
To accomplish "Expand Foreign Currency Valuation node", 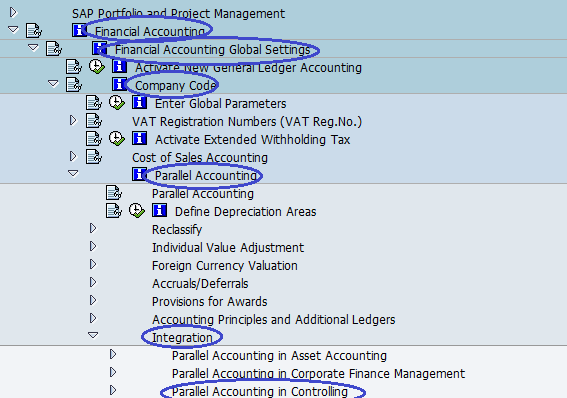I will click(x=93, y=264).
